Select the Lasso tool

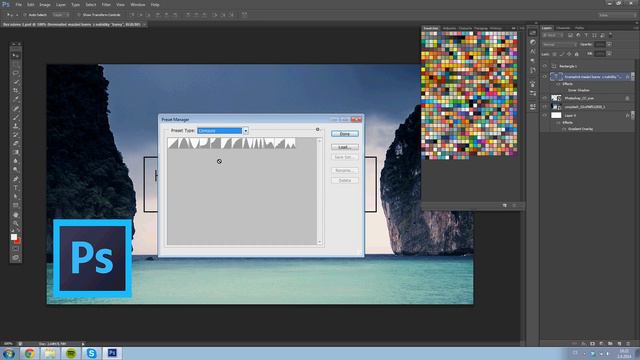pyautogui.click(x=16, y=73)
